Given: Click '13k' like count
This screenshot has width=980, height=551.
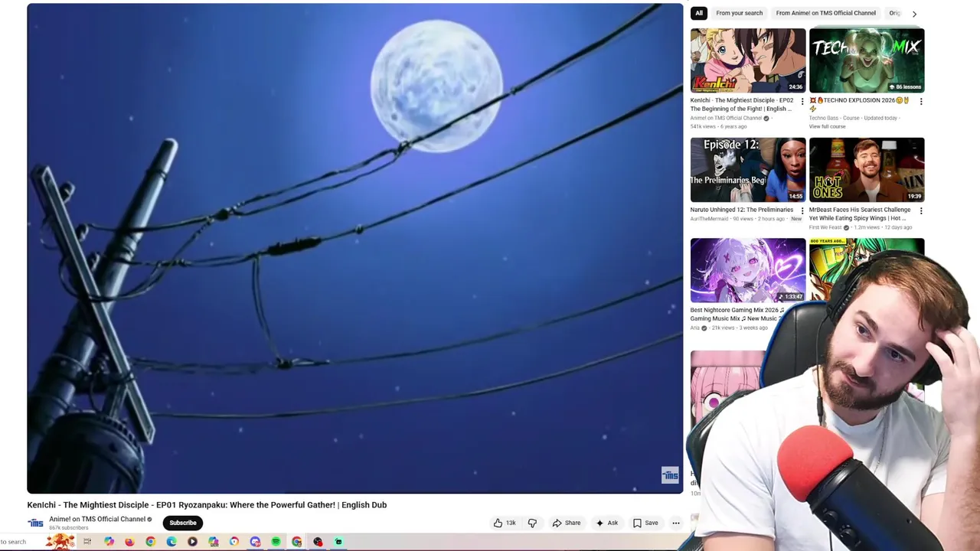Looking at the screenshot, I should [x=511, y=523].
